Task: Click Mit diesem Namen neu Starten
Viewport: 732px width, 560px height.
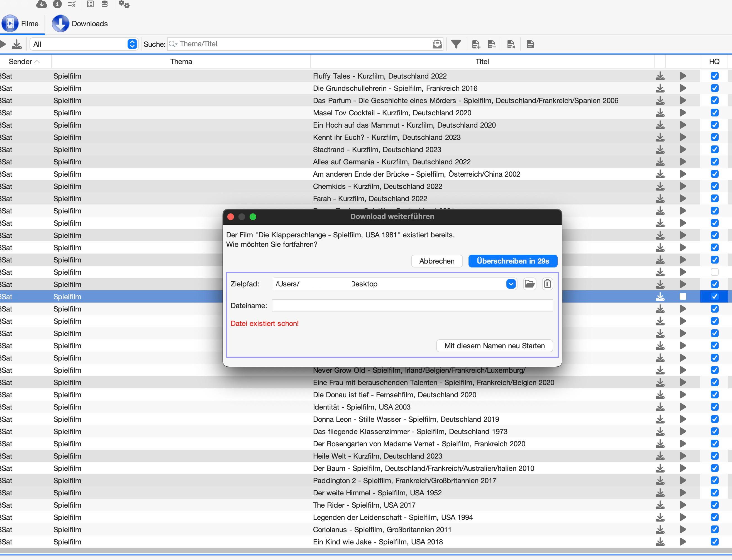Action: (494, 346)
